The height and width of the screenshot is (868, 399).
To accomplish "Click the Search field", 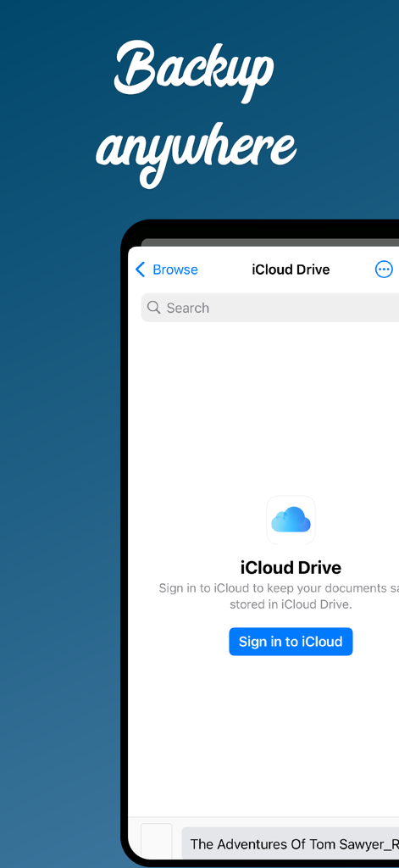I will [x=270, y=308].
